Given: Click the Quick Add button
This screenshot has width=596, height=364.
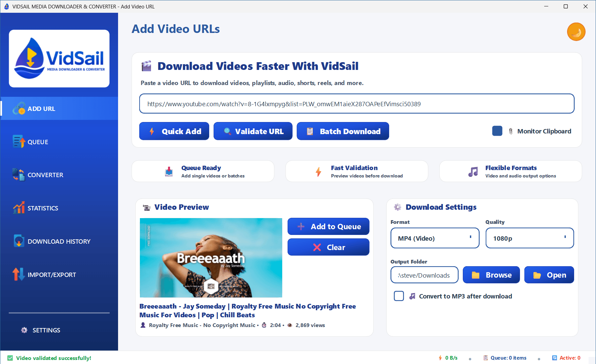Looking at the screenshot, I should coord(174,131).
